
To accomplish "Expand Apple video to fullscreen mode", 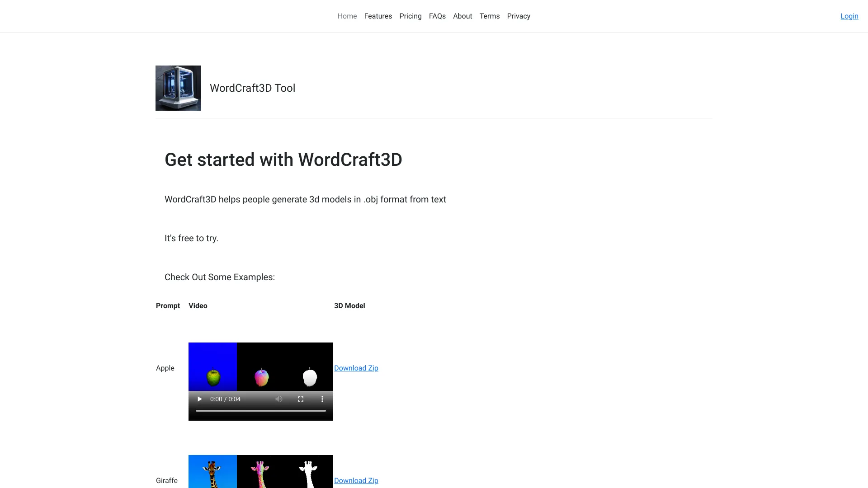I will tap(301, 399).
